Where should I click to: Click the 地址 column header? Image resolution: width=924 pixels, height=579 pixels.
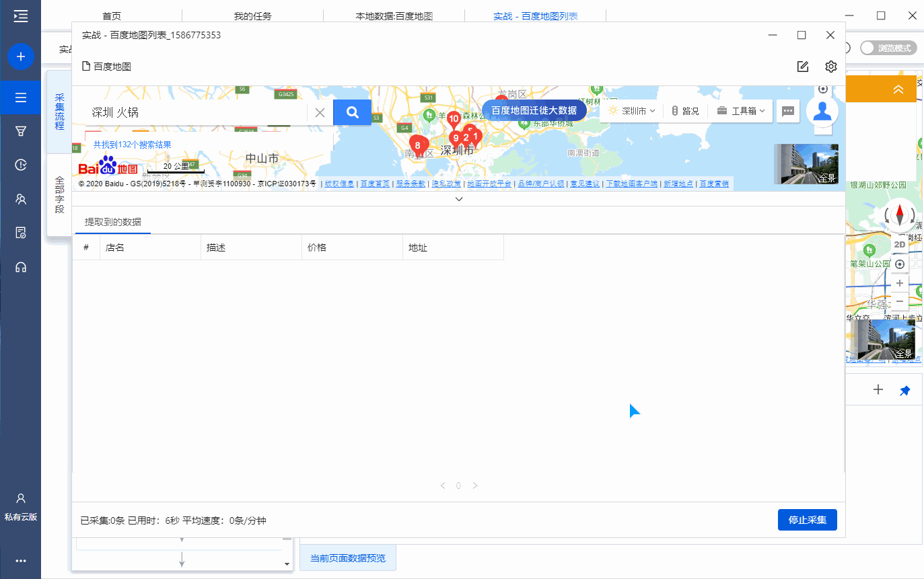click(x=453, y=247)
